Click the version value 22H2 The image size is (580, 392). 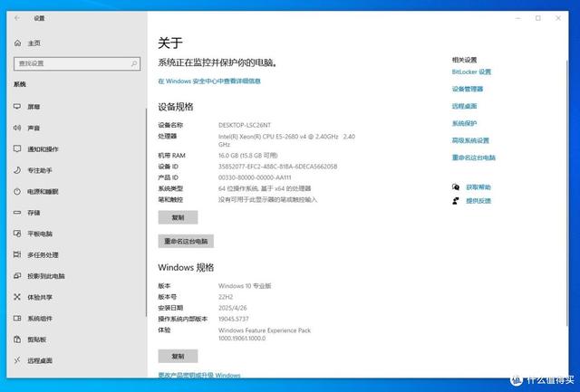226,297
